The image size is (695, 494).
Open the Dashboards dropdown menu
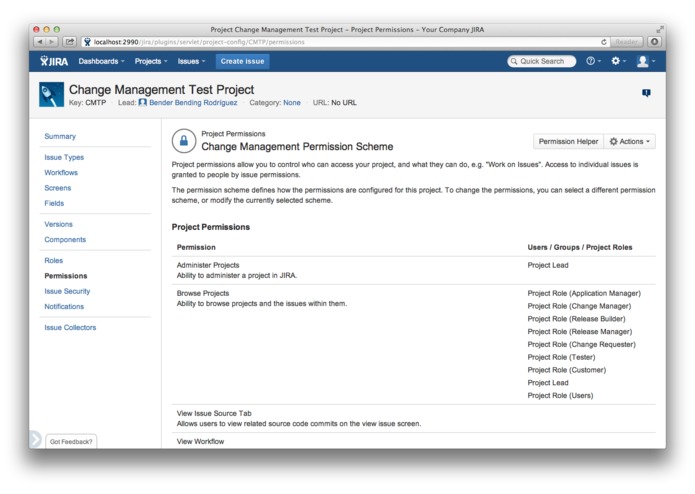tap(102, 61)
